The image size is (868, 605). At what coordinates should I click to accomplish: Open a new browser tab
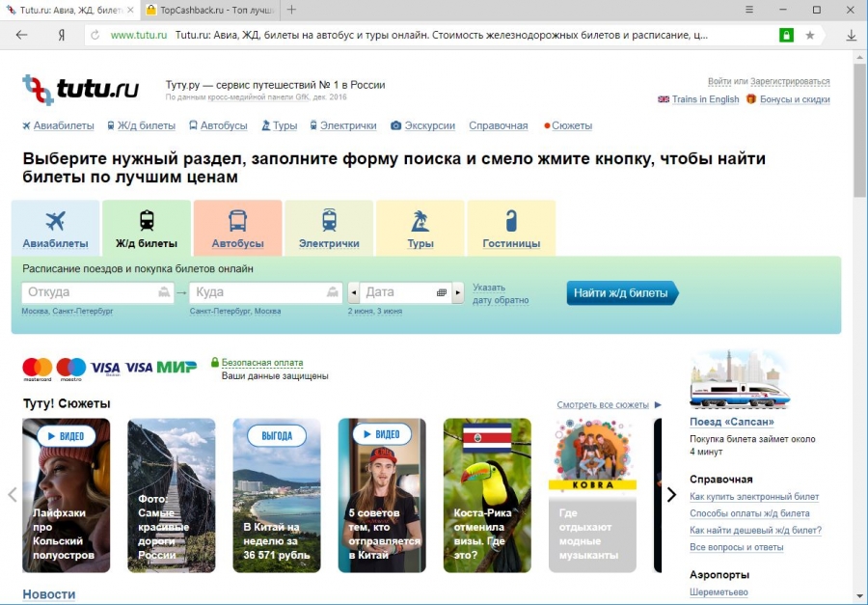pyautogui.click(x=291, y=10)
